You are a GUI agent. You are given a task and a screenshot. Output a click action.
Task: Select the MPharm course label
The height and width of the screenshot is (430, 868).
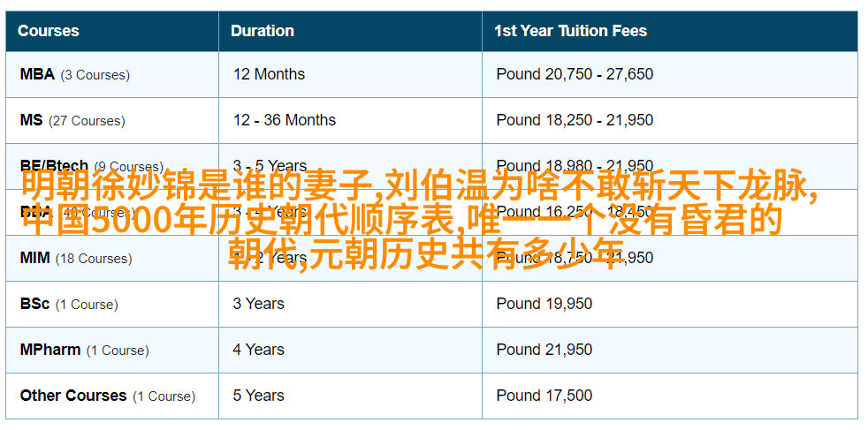[50, 350]
